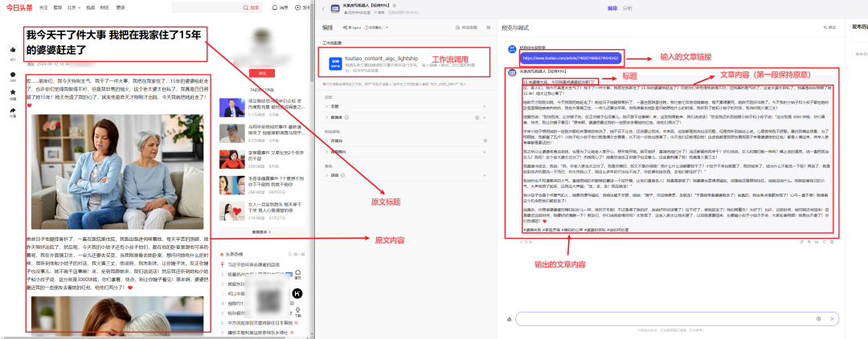The height and width of the screenshot is (339, 868).
Task: Click the 头条改写机器人 bot avatar icon
Action: [334, 8]
